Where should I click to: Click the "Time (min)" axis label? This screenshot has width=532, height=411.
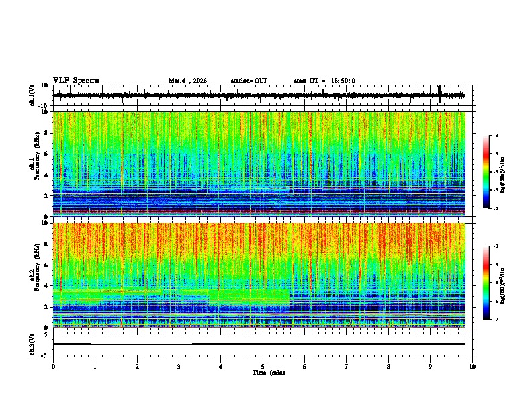coord(269,373)
